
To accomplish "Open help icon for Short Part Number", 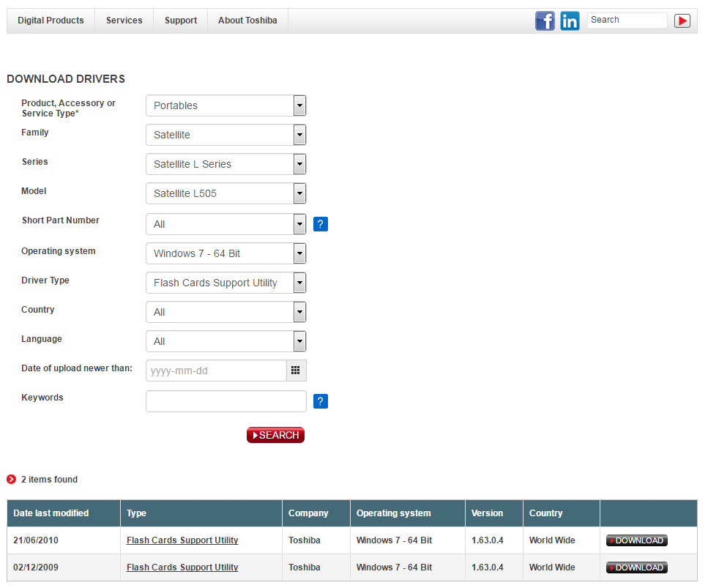I will pyautogui.click(x=320, y=224).
